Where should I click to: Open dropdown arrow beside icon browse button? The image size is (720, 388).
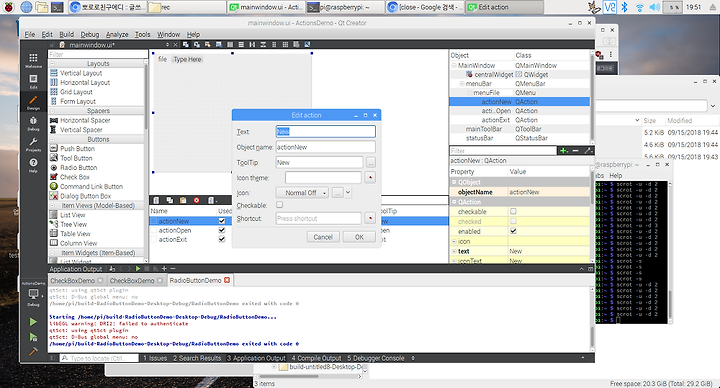pyautogui.click(x=348, y=193)
